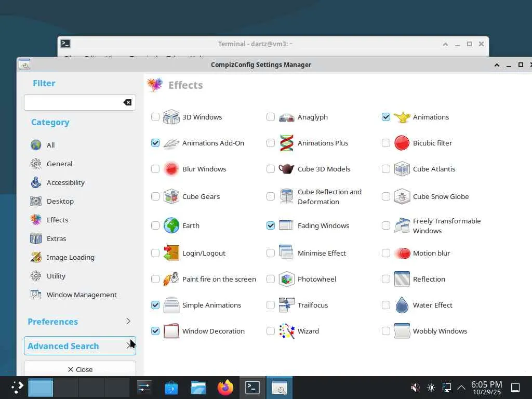532x399 pixels.
Task: Open the Cube Reflection and Deformation label
Action: [x=329, y=197]
